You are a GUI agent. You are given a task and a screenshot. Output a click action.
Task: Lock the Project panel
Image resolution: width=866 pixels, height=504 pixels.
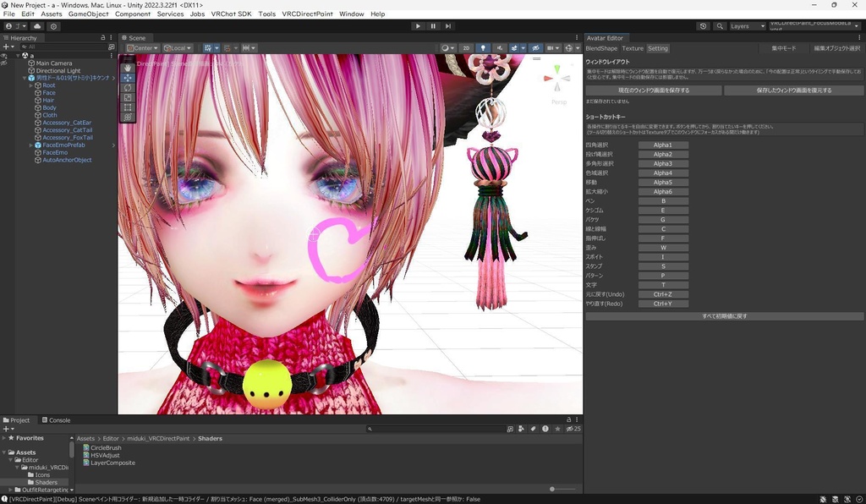click(x=568, y=419)
